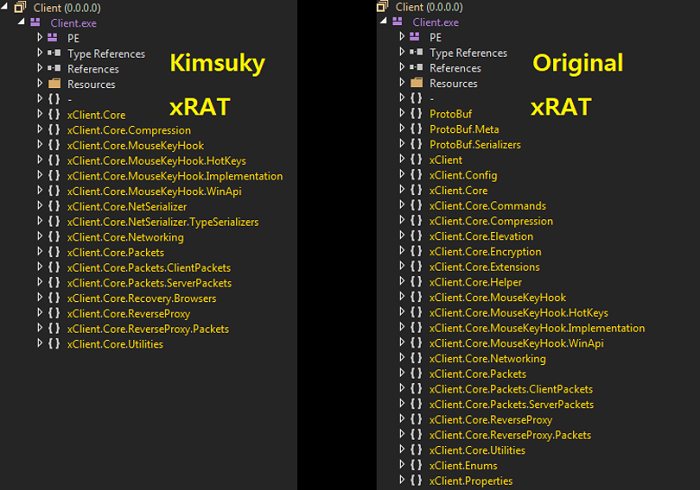This screenshot has height=490, width=700.
Task: Select xClient.Core.Utilities in right panel
Action: tap(477, 450)
